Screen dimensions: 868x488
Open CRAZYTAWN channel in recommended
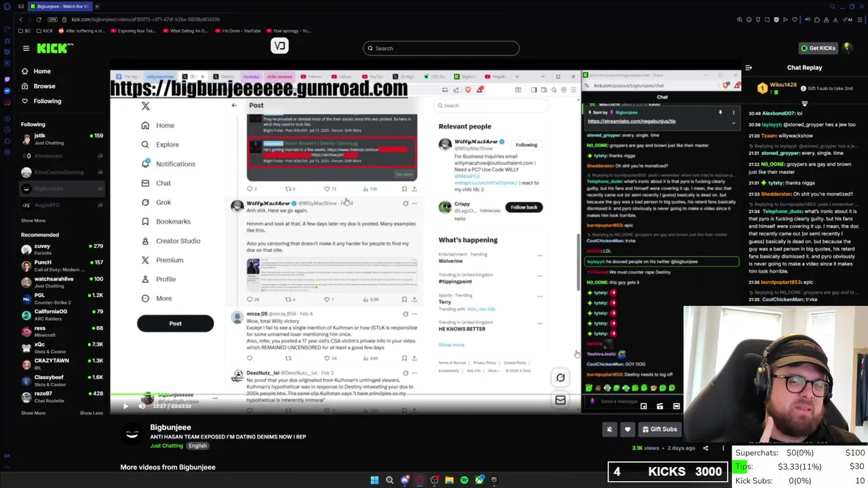coord(61,364)
